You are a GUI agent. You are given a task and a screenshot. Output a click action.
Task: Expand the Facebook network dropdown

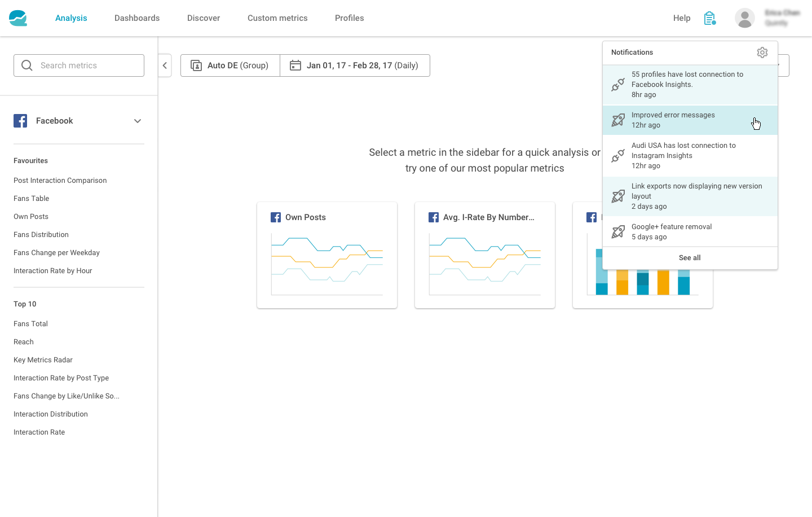(138, 121)
